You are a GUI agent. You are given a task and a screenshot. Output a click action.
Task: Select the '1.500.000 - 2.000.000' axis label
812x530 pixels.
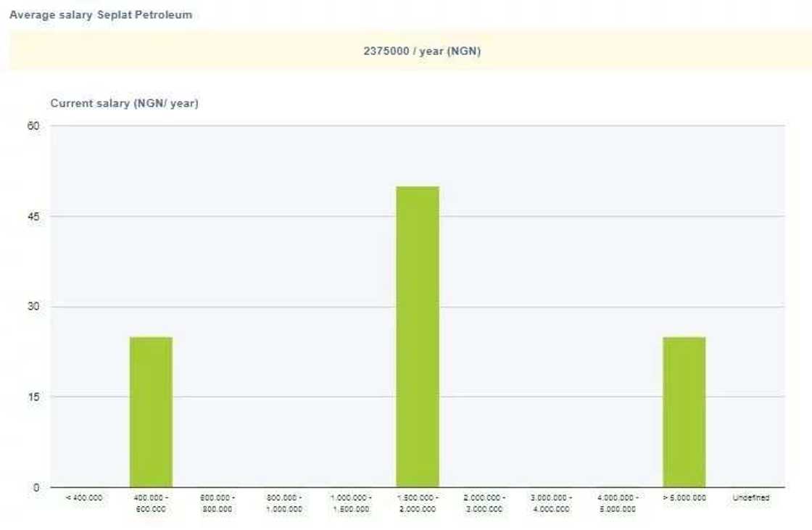(418, 503)
